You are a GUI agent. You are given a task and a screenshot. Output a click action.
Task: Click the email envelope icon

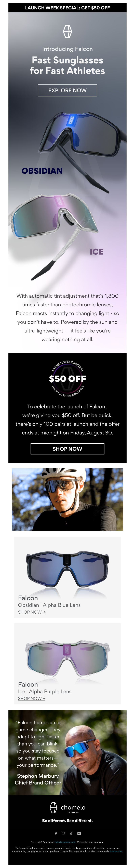(79, 834)
